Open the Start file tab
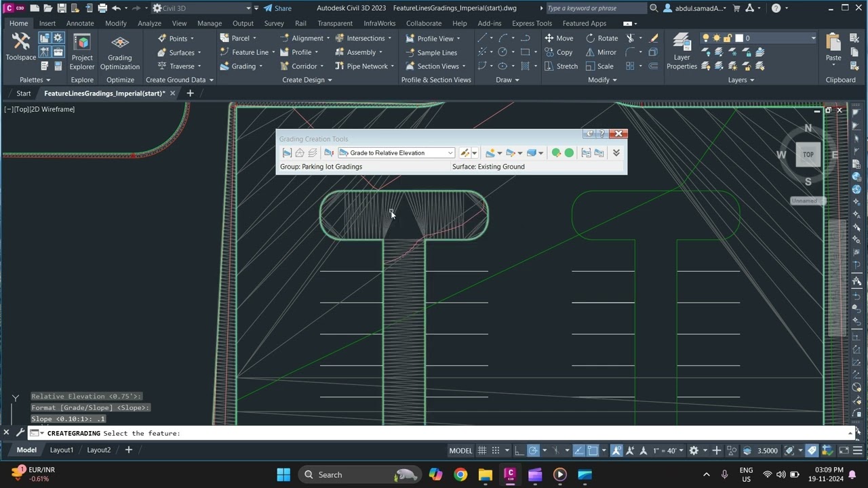 pos(24,94)
